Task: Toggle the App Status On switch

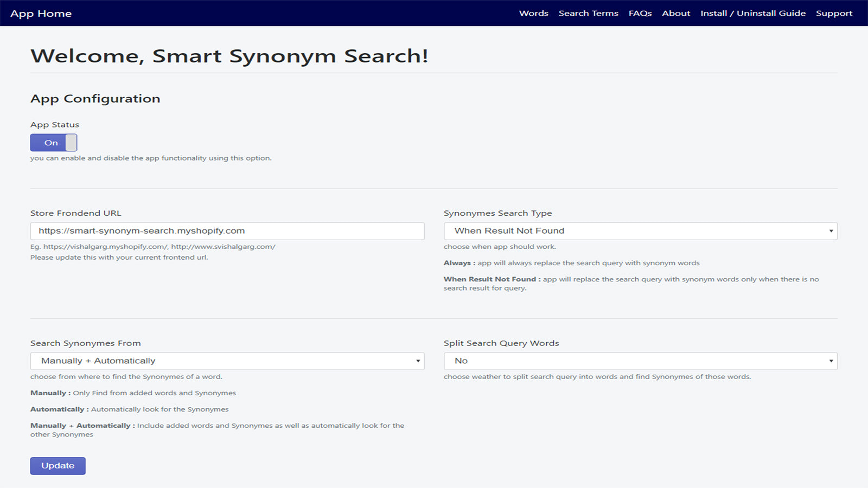Action: tap(51, 143)
